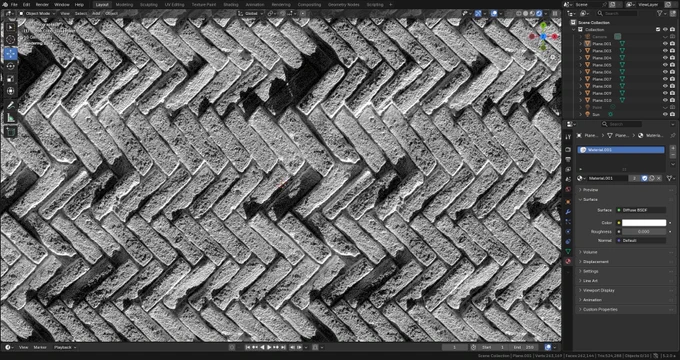Select the Measure tool
The image size is (680, 360).
pos(10,118)
